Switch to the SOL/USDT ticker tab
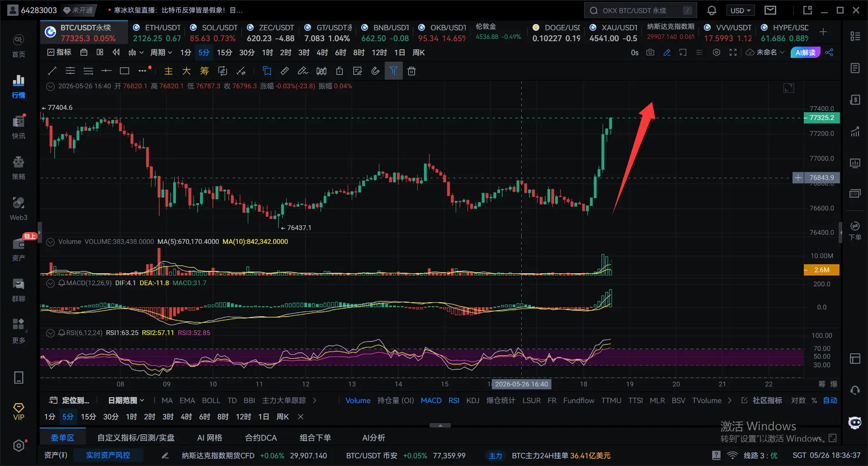The width and height of the screenshot is (868, 466). click(x=213, y=33)
